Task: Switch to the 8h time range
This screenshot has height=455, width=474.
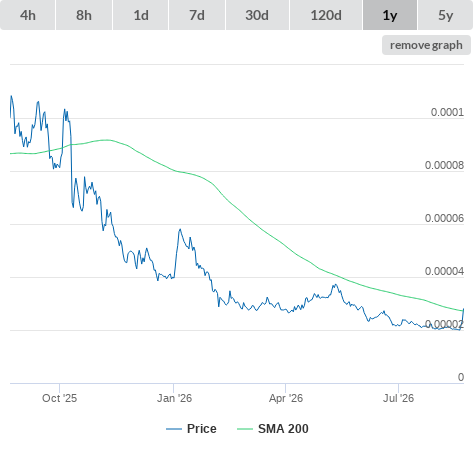Action: (x=84, y=15)
